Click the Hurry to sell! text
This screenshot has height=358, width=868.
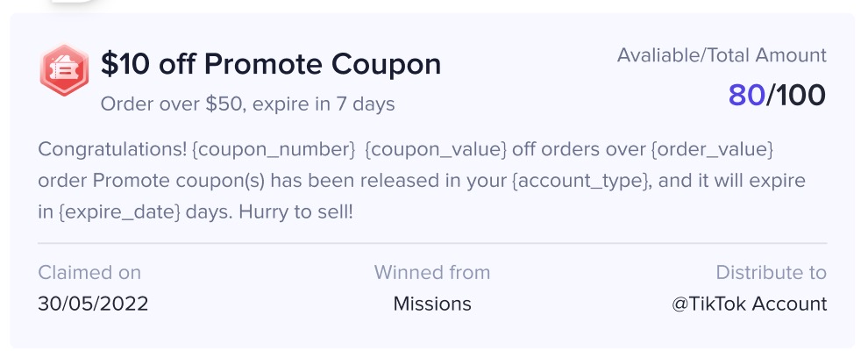pyautogui.click(x=295, y=212)
